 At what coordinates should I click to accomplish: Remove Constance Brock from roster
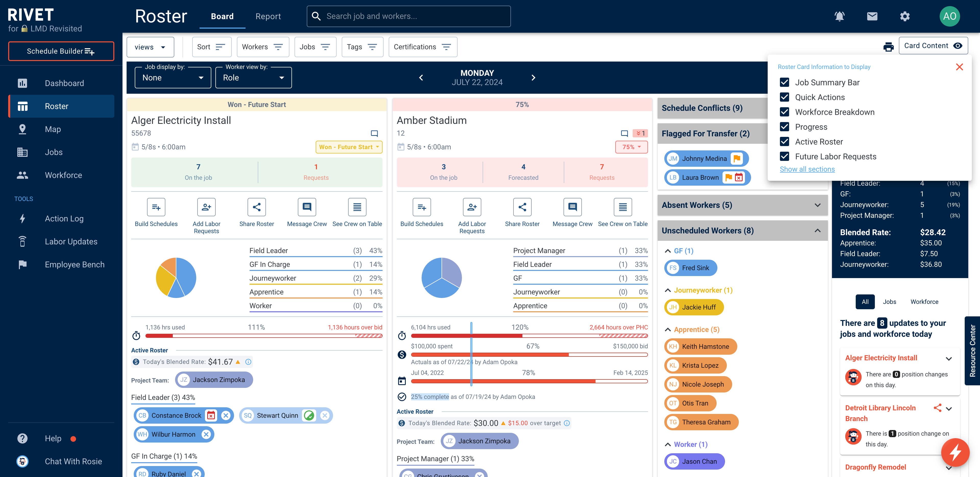tap(226, 415)
